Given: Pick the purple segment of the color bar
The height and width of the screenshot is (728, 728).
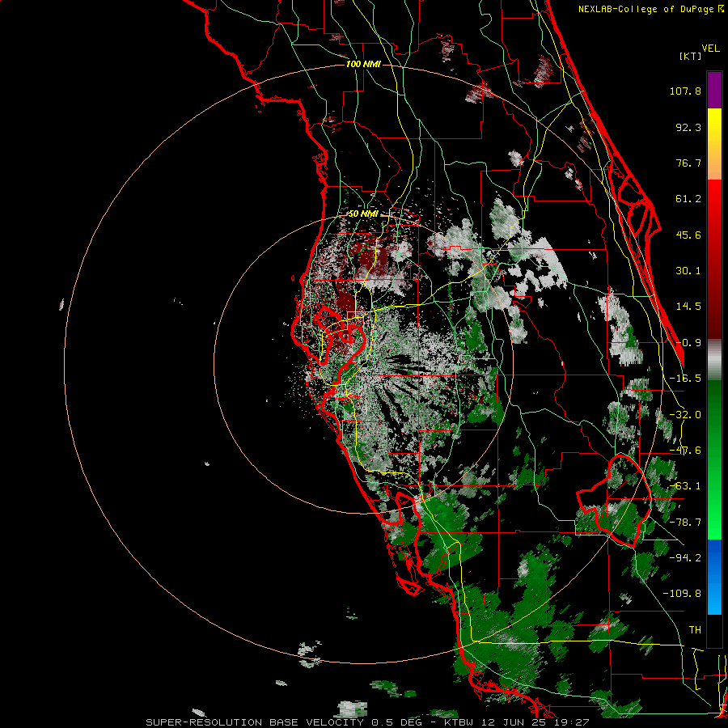Looking at the screenshot, I should click(x=714, y=90).
